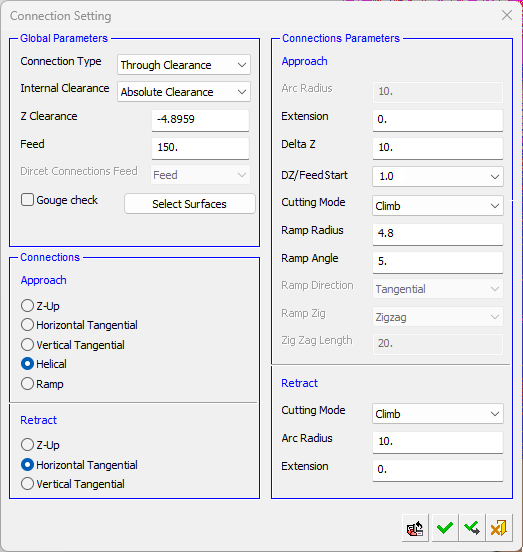This screenshot has height=552, width=523.
Task: Click the Z Clearance input field
Action: coord(200,120)
